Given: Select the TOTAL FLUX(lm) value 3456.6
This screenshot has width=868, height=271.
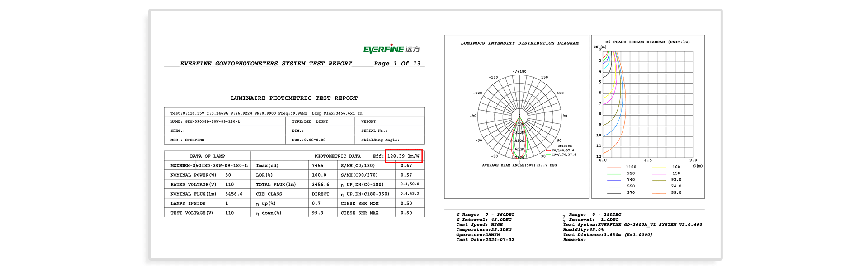Looking at the screenshot, I should click(321, 185).
